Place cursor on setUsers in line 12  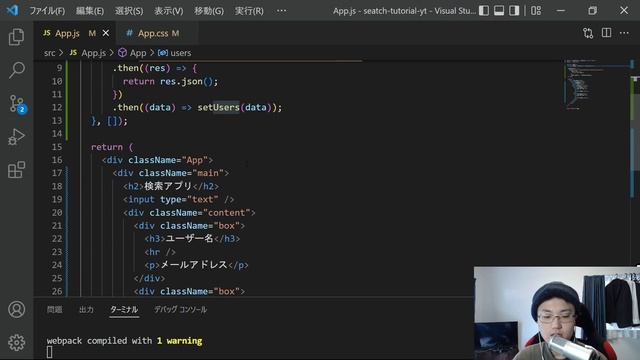218,107
